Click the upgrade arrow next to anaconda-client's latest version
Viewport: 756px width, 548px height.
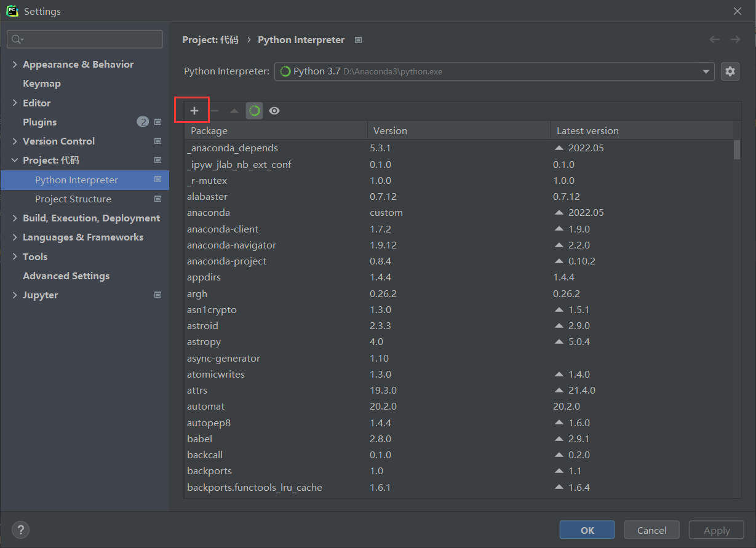559,229
